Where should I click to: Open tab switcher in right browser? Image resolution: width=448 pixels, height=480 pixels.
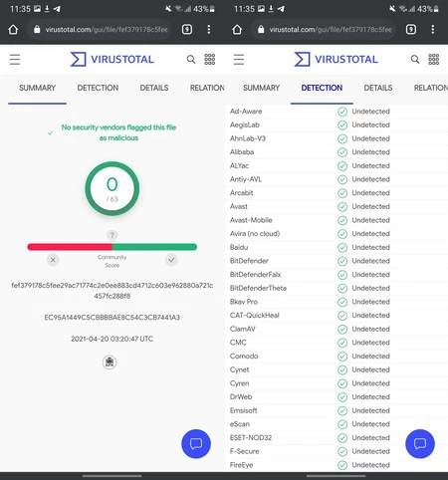click(x=411, y=30)
